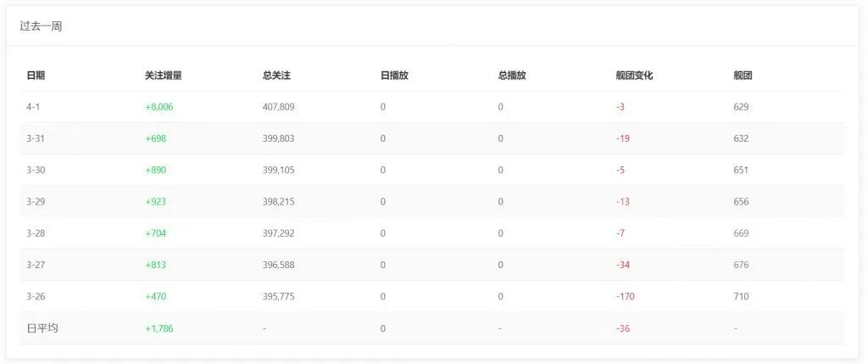The height and width of the screenshot is (364, 868).
Task: Click the 舰团变化 column header
Action: [x=634, y=76]
